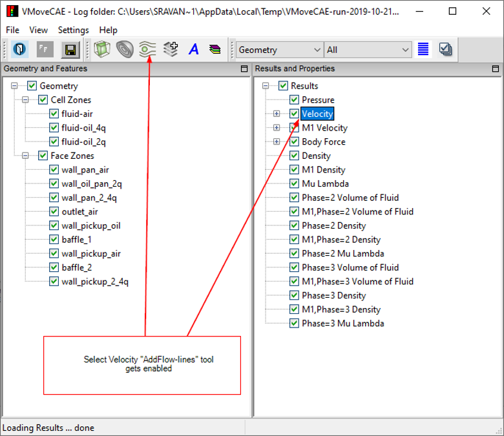Click the status bar Loading Results text

tap(48, 428)
